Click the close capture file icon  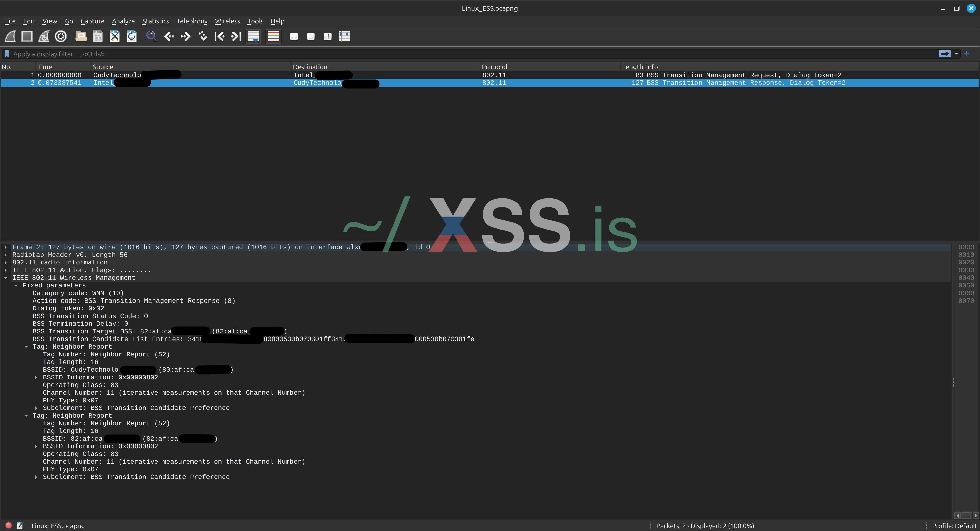click(115, 37)
